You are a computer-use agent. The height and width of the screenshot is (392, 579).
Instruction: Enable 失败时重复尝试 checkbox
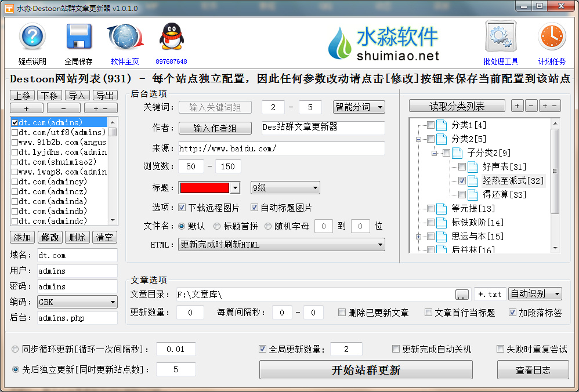pos(500,349)
